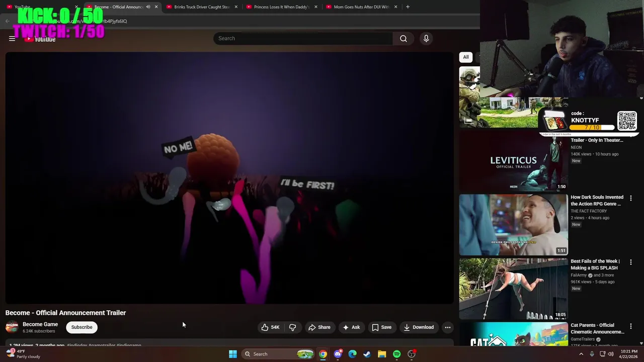Open the Windows Start menu
Screen dimensions: 644x362
232,354
